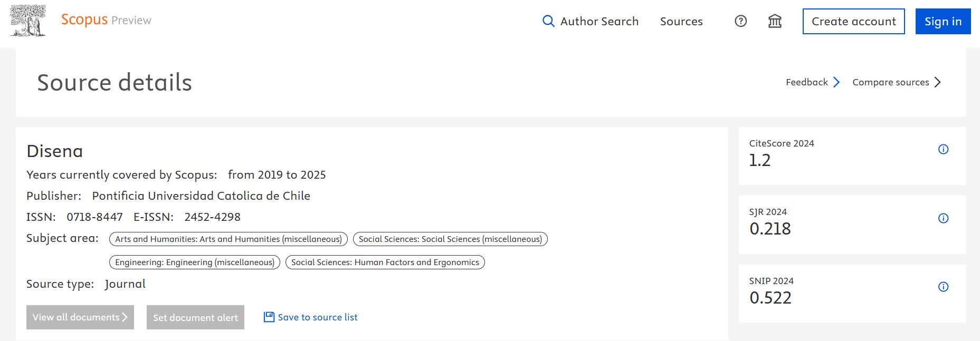
Task: Open the Feedback link
Action: (807, 82)
